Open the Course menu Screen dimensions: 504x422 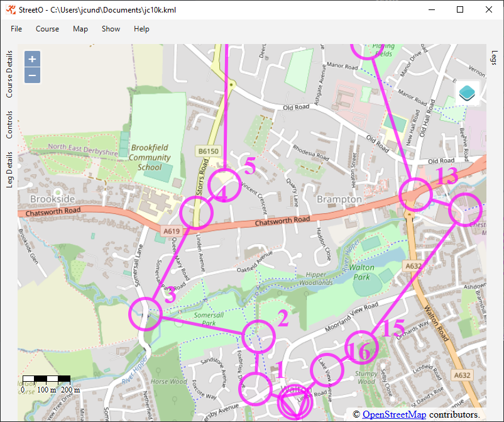(47, 29)
